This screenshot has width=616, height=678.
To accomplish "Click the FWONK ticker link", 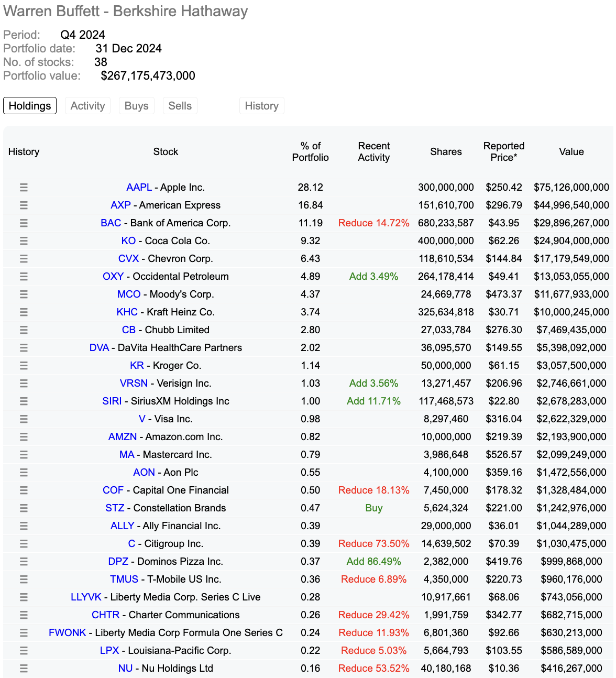I will pos(67,632).
